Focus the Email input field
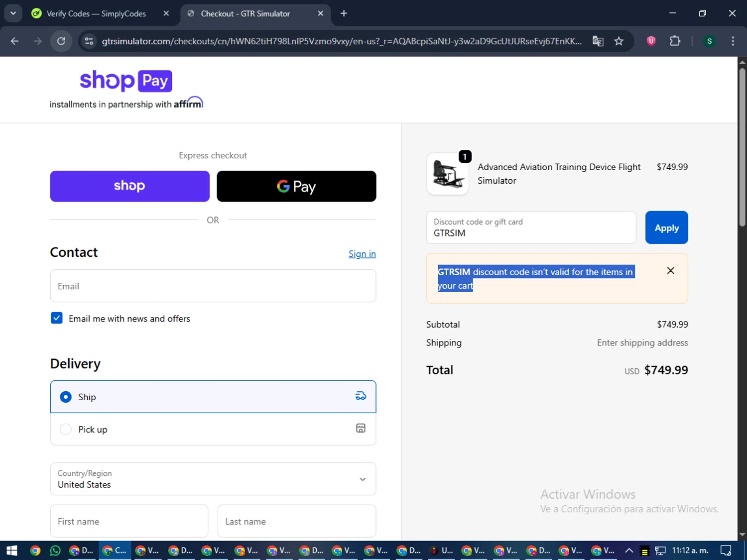Viewport: 747px width, 560px height. [213, 286]
